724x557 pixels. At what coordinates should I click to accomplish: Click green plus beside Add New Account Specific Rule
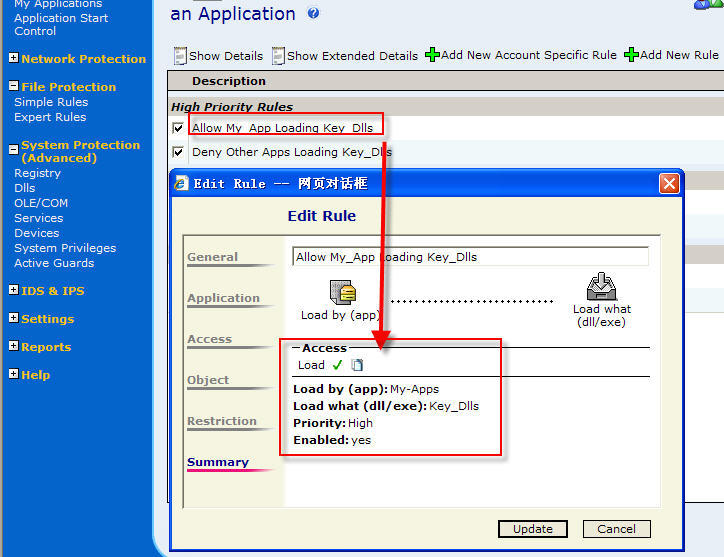(x=432, y=54)
